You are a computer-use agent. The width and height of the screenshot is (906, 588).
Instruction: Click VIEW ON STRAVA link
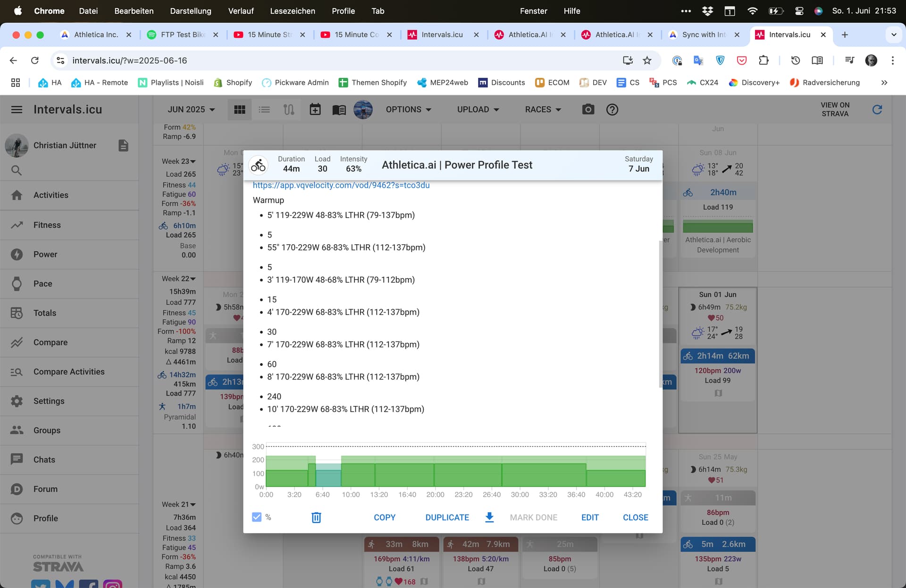(835, 109)
